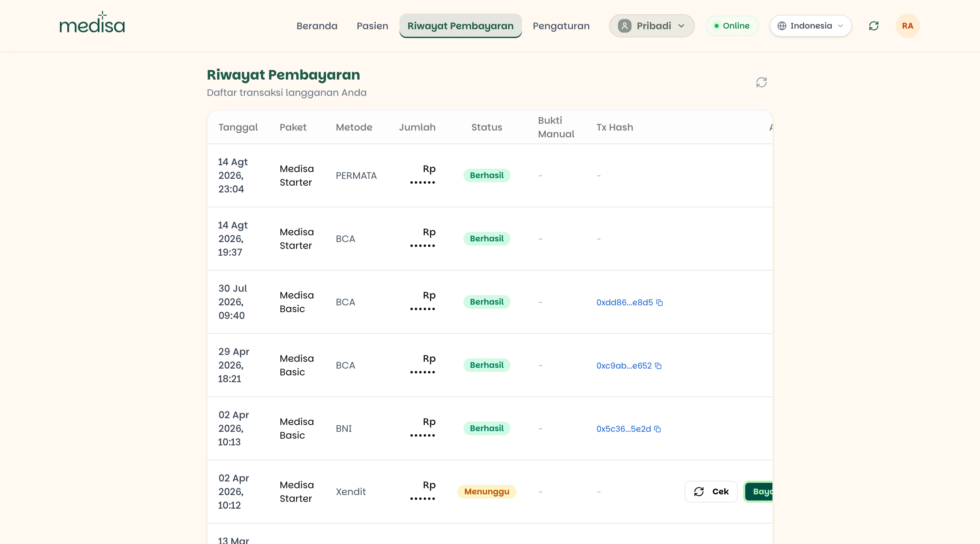
Task: Click the Xendit payment method cell
Action: pos(350,492)
